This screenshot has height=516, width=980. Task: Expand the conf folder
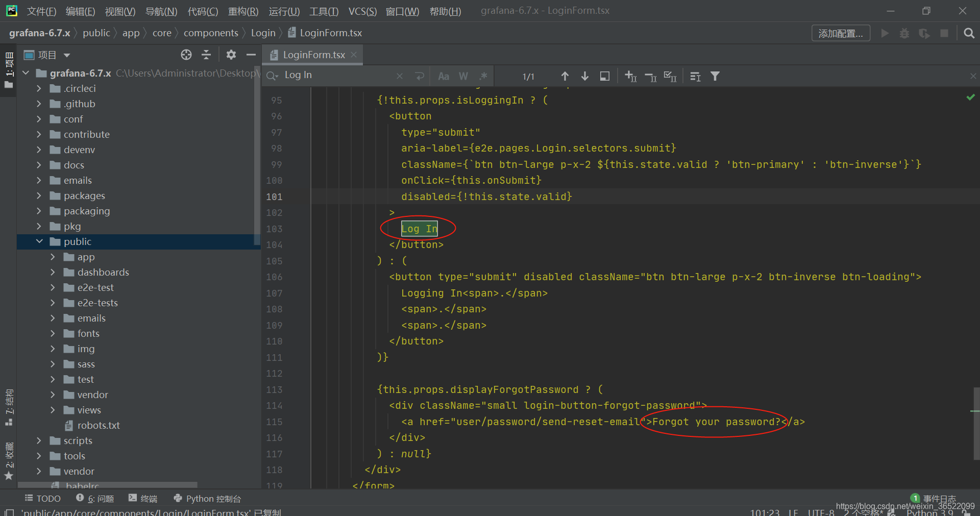[39, 119]
